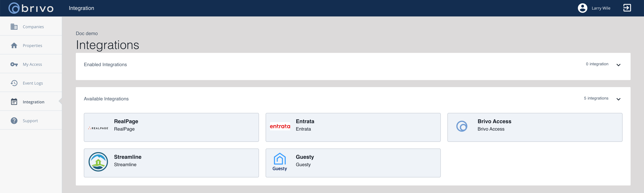Select the Properties home icon
644x193 pixels.
coord(14,45)
